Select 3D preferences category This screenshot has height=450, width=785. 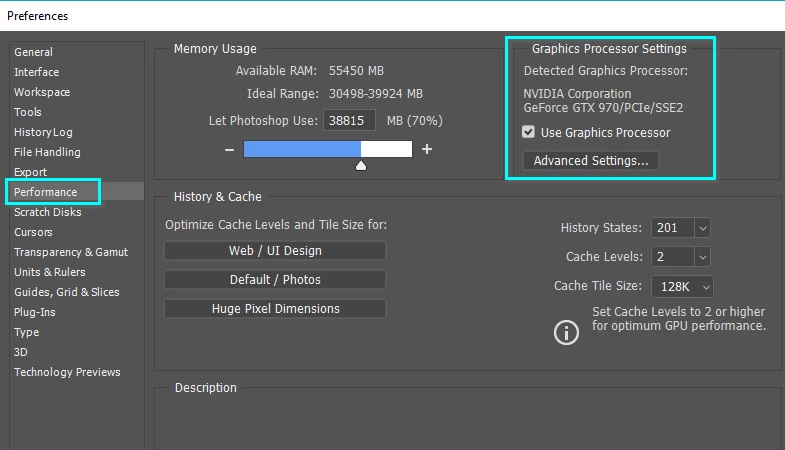pos(21,352)
